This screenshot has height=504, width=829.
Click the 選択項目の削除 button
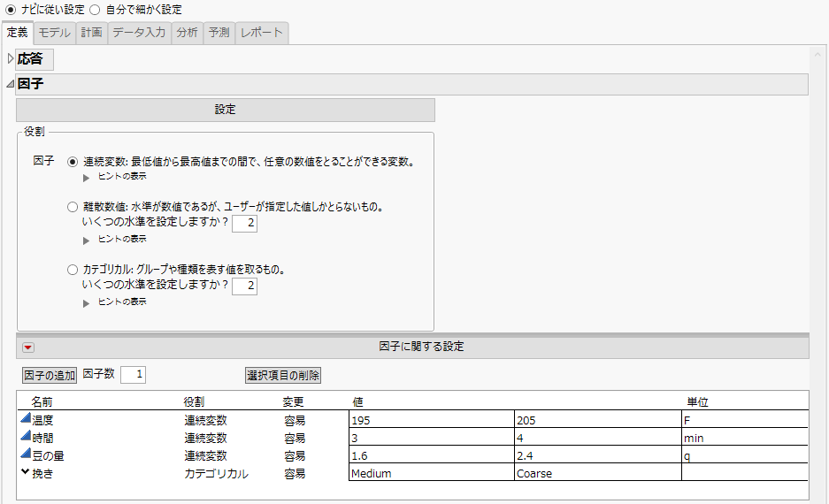click(x=283, y=376)
